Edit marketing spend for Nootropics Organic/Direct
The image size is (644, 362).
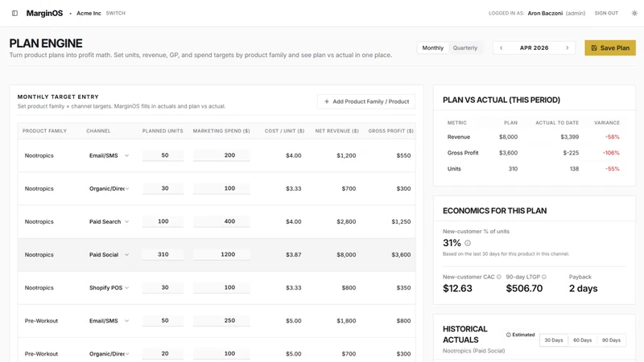(x=221, y=188)
